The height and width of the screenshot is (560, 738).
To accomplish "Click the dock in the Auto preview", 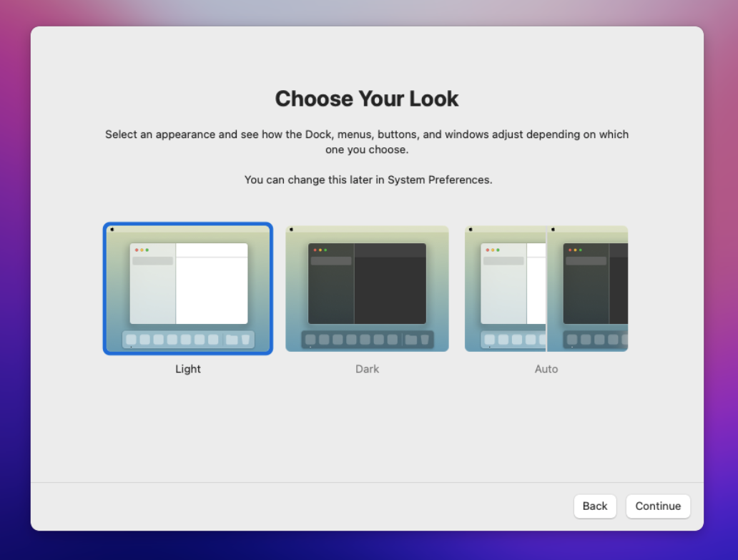I will point(546,339).
